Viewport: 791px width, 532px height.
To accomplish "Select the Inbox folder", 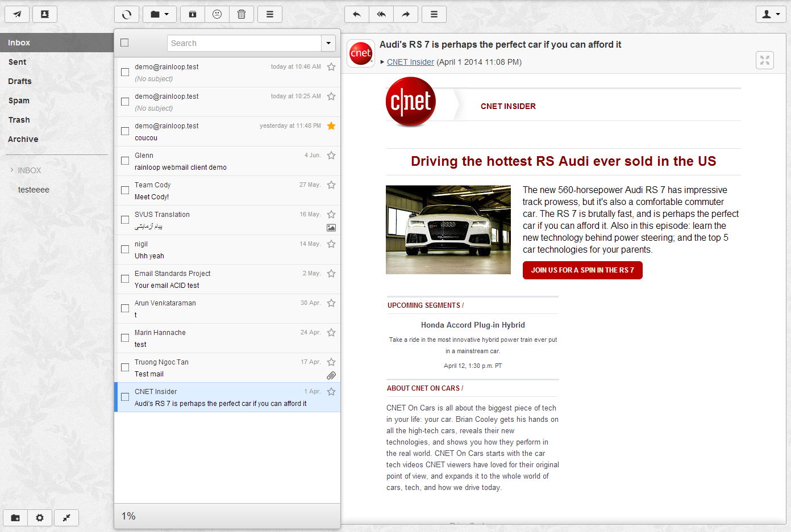I will [57, 43].
